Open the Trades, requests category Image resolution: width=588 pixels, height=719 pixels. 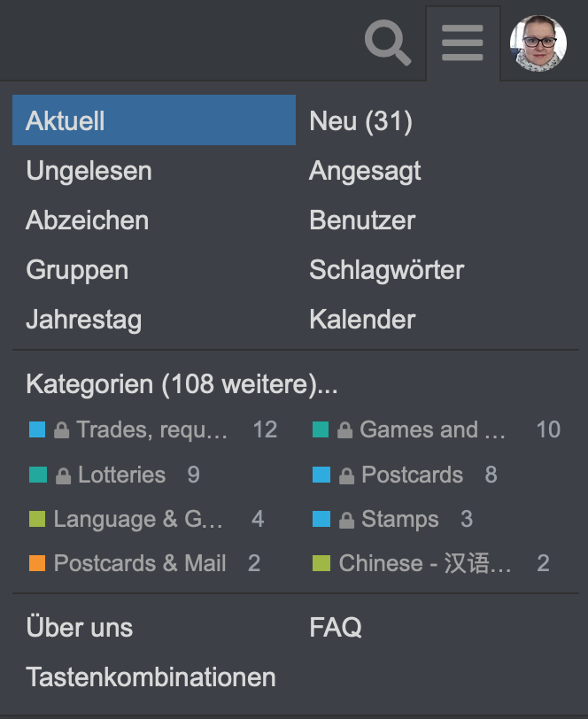pos(151,429)
